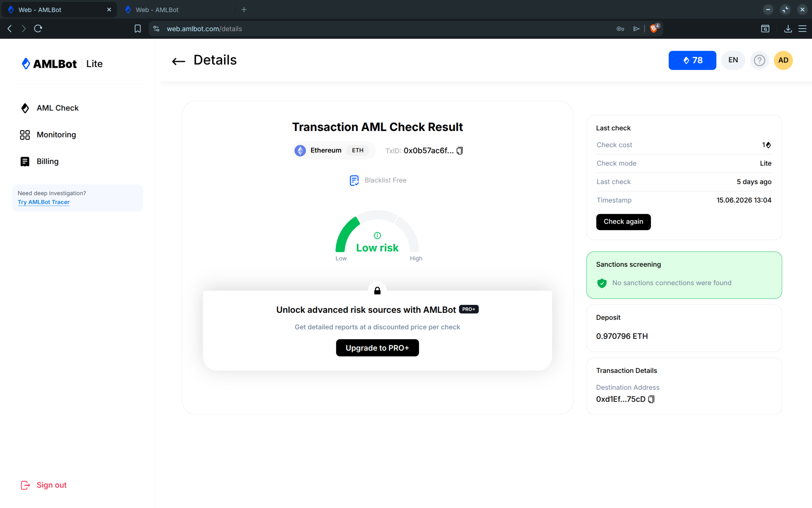
Task: Open the help question mark icon
Action: click(759, 61)
